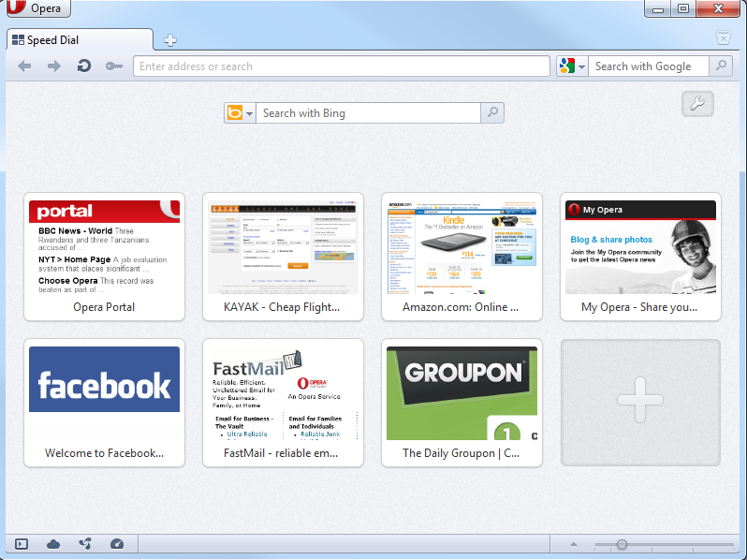Go back with the Back arrow
This screenshot has width=747, height=560.
pyautogui.click(x=24, y=66)
